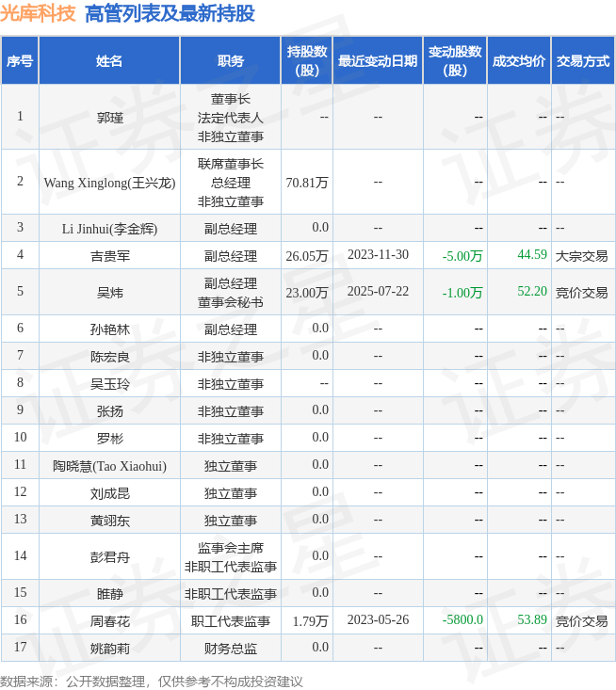Click the name 彭君舟
Screen dimensions: 616x690
pos(110,557)
